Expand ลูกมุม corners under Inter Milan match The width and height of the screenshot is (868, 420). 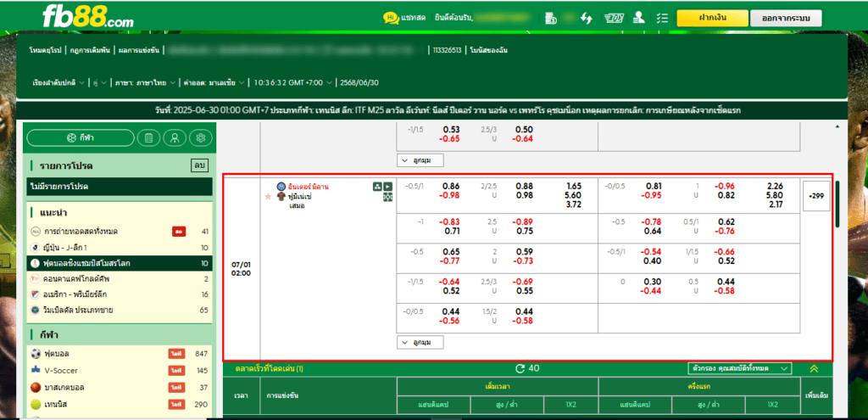click(x=420, y=343)
